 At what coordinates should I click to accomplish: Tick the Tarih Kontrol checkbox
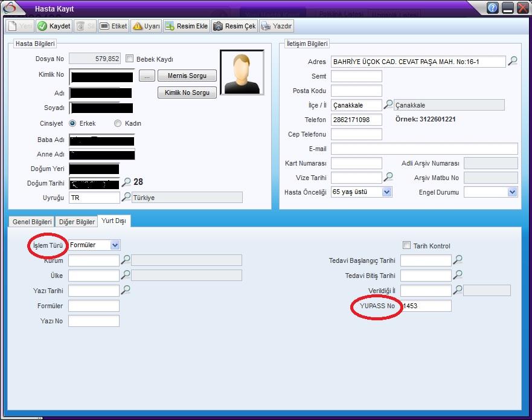click(x=406, y=245)
